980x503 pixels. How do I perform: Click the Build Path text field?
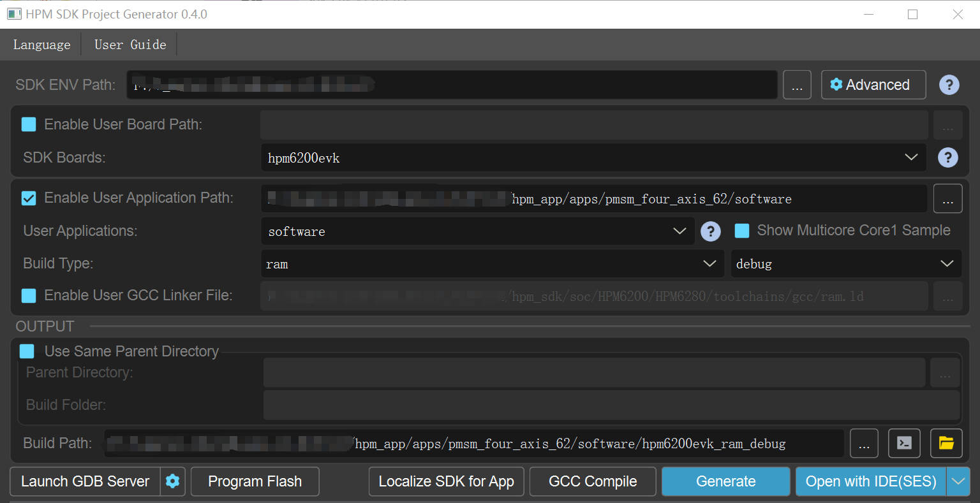474,444
